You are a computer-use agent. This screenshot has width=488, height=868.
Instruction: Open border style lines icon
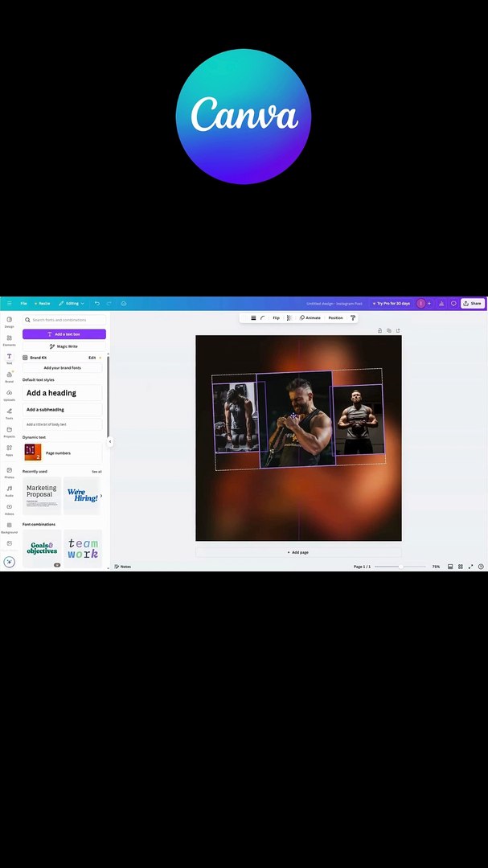pyautogui.click(x=253, y=317)
